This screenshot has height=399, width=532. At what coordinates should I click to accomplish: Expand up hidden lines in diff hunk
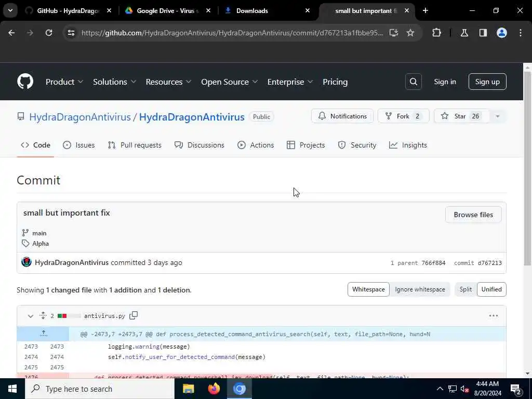click(x=43, y=334)
